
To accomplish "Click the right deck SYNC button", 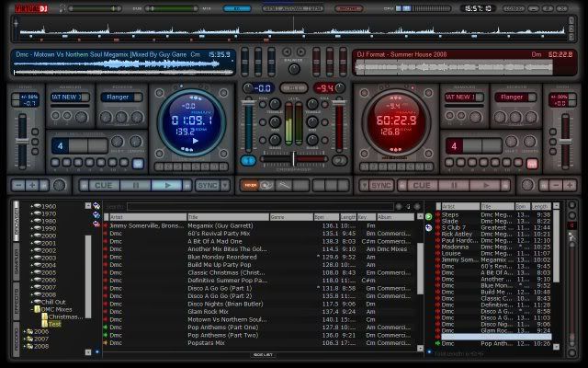I will coord(381,186).
